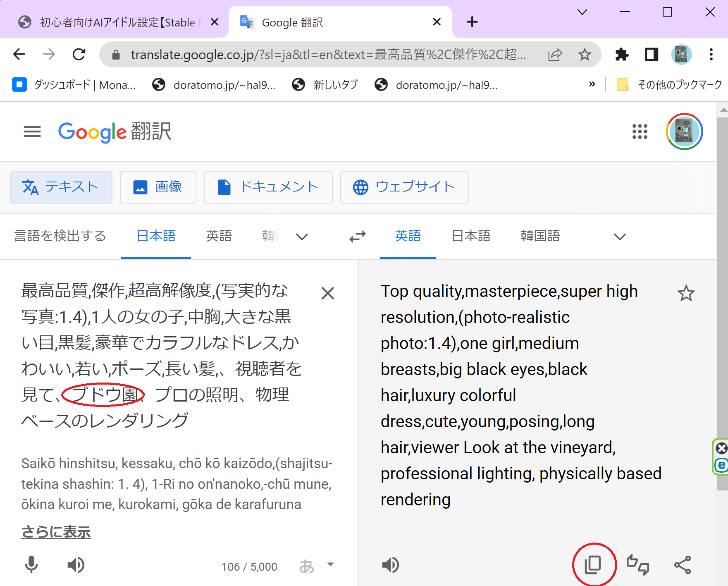The height and width of the screenshot is (586, 728).
Task: Open the 新しいタブ bookmark
Action: [x=325, y=85]
